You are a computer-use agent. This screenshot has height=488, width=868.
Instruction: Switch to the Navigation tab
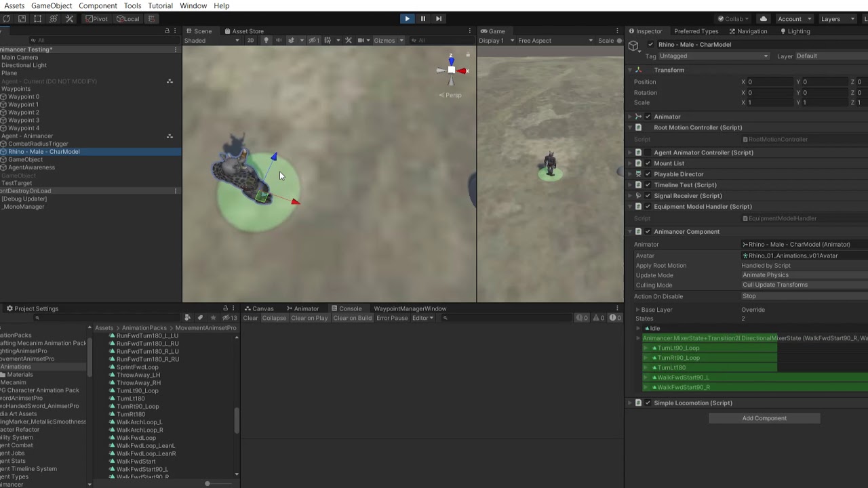748,31
